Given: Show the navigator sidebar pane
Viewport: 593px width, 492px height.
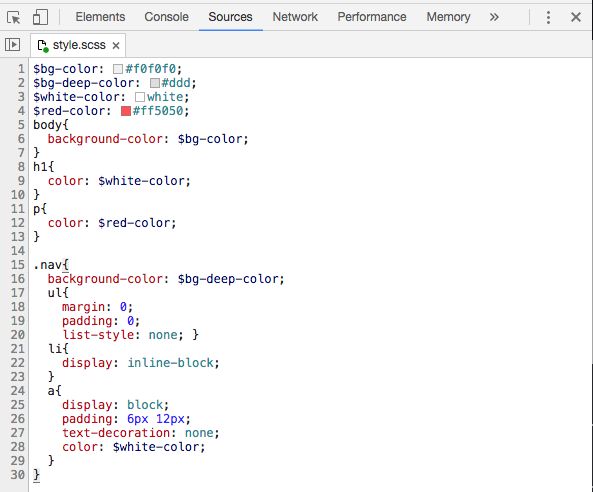Looking at the screenshot, I should (12, 45).
